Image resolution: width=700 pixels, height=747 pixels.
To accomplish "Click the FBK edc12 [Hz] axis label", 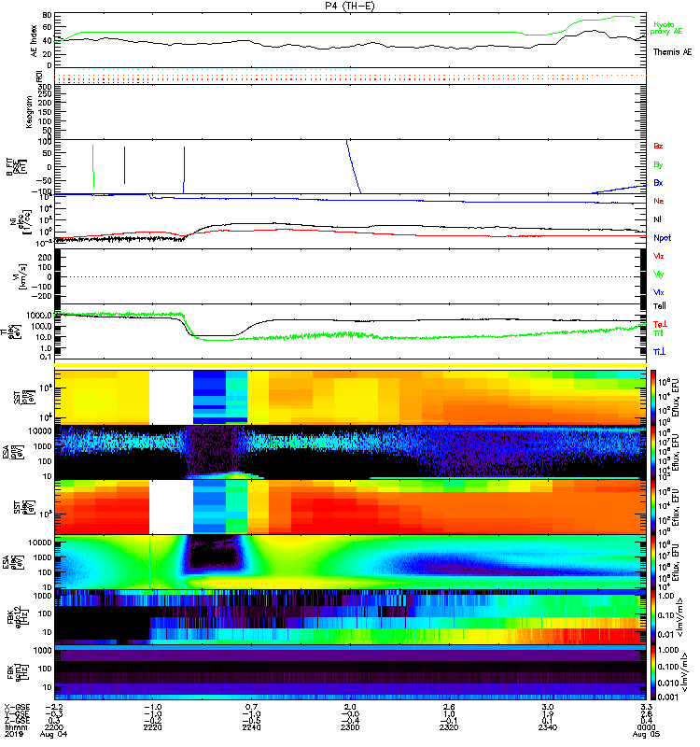I will point(18,617).
